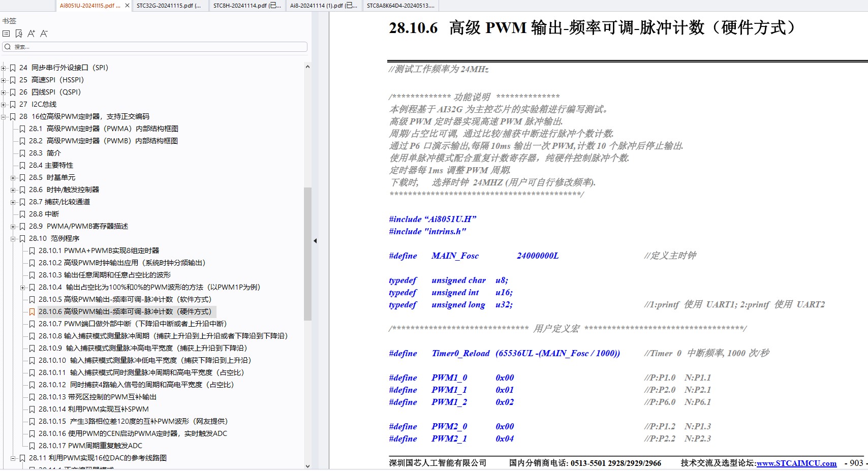
Task: Click the Timer0_Reload define text
Action: coord(504,354)
